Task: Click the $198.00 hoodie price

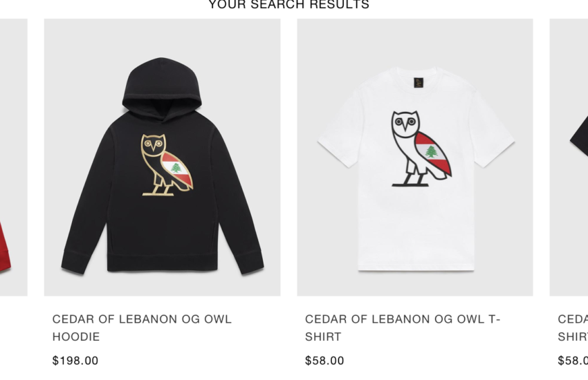Action: tap(75, 361)
